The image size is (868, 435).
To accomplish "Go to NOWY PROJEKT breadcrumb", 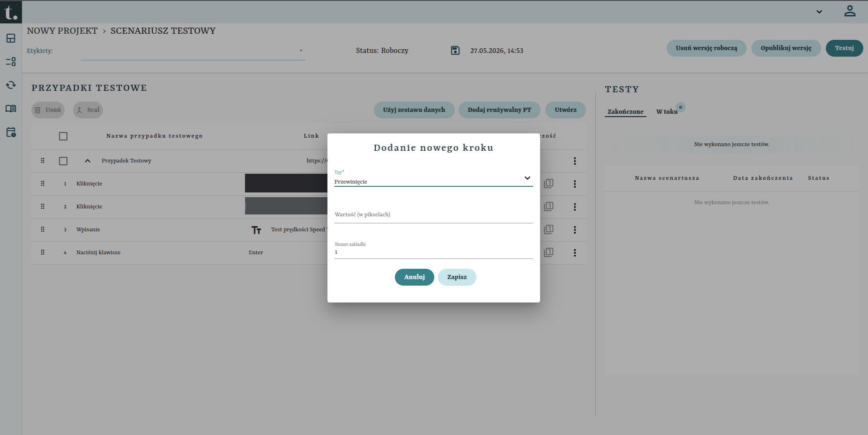I will (x=62, y=31).
